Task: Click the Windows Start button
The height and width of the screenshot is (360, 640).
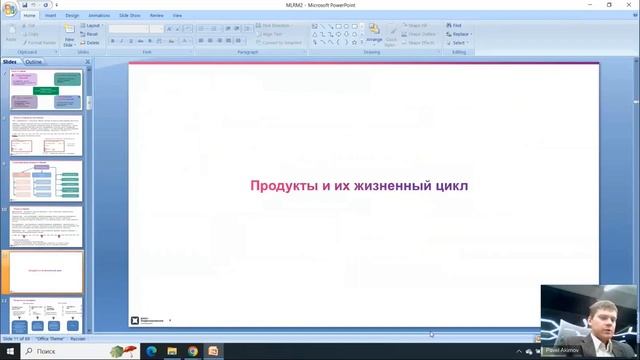Action: pyautogui.click(x=10, y=351)
